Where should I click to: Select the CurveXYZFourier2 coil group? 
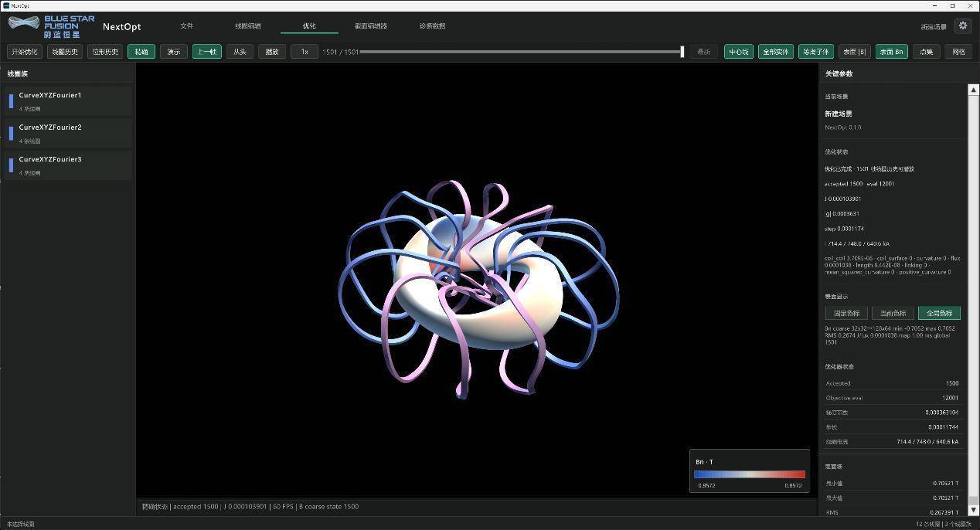pyautogui.click(x=66, y=133)
